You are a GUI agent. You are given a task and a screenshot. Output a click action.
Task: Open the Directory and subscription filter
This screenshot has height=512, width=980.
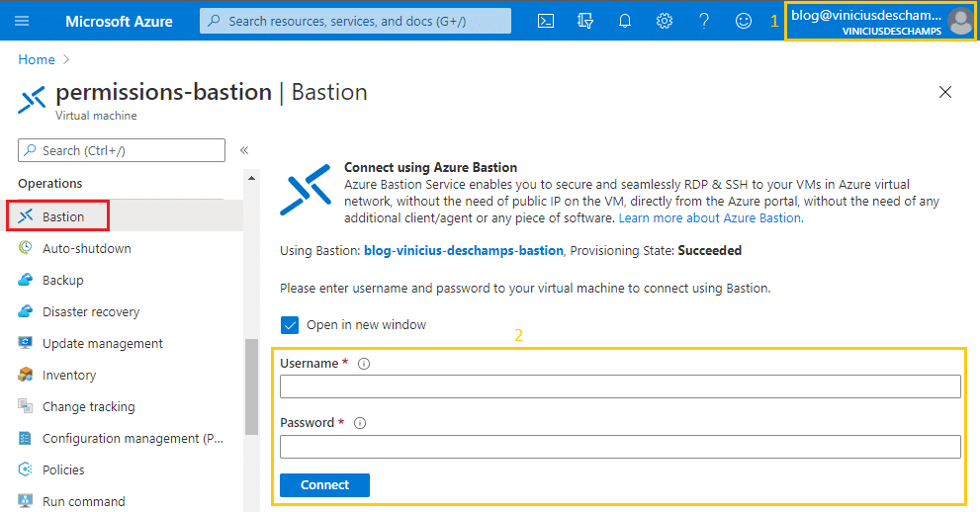click(585, 21)
